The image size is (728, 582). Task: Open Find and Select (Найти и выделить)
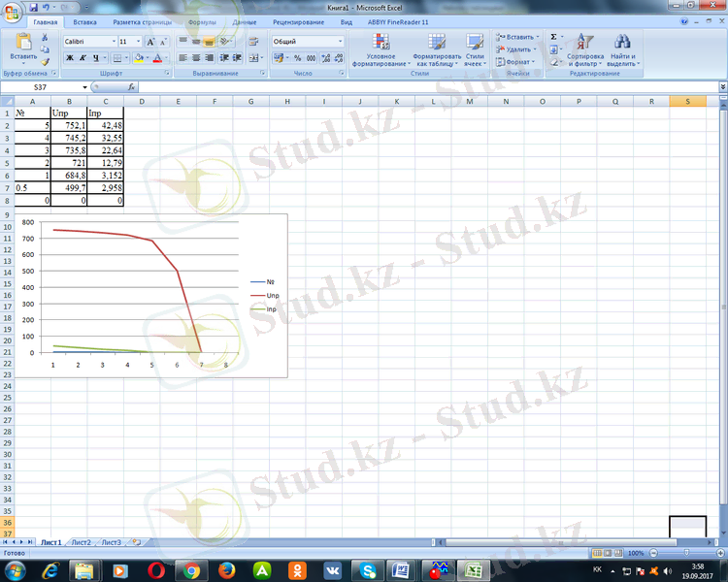click(623, 50)
